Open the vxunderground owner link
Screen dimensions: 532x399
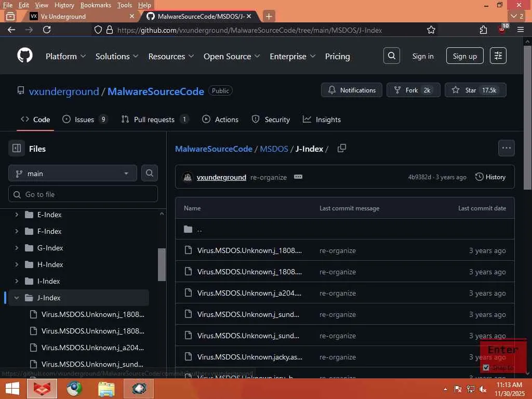tap(64, 91)
